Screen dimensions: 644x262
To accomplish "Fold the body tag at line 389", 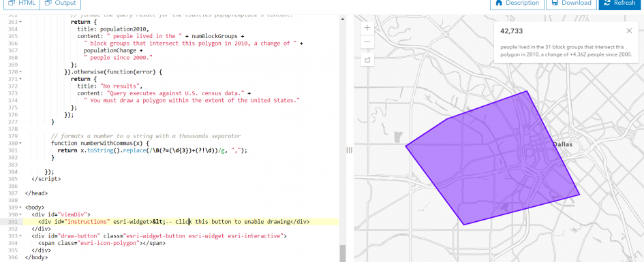I will click(x=21, y=208).
